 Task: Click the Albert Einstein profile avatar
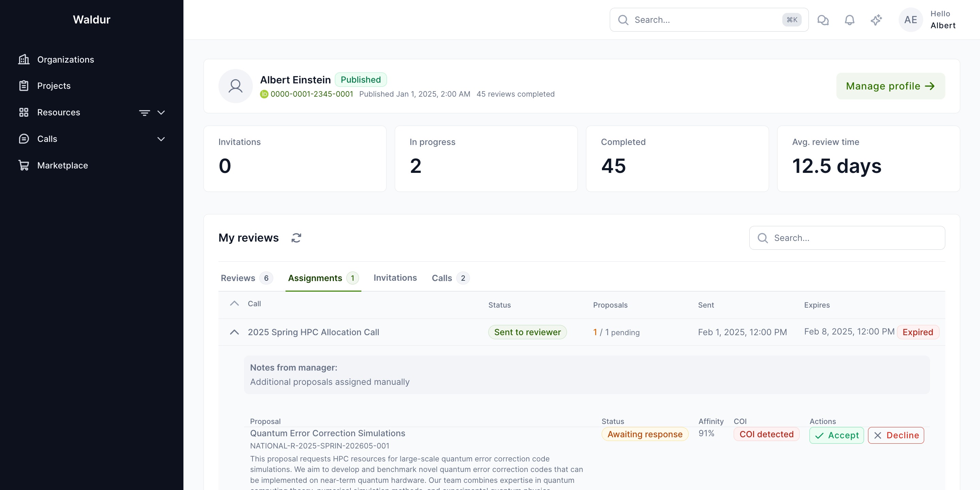tap(235, 86)
